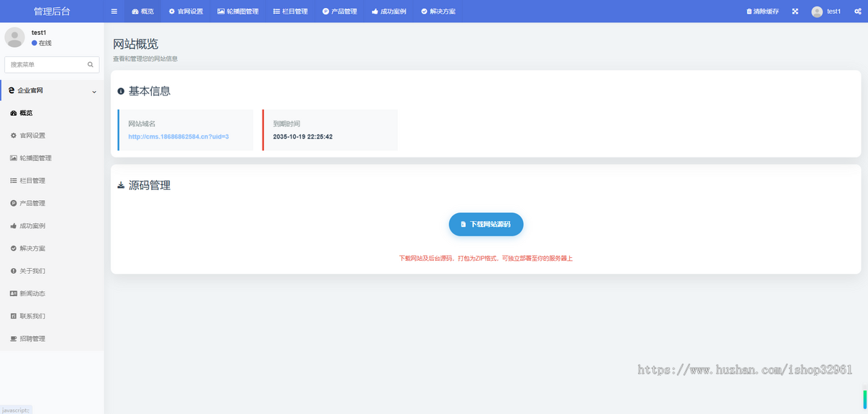Select 招聘管理 in the sidebar
868x414 pixels.
tap(52, 339)
